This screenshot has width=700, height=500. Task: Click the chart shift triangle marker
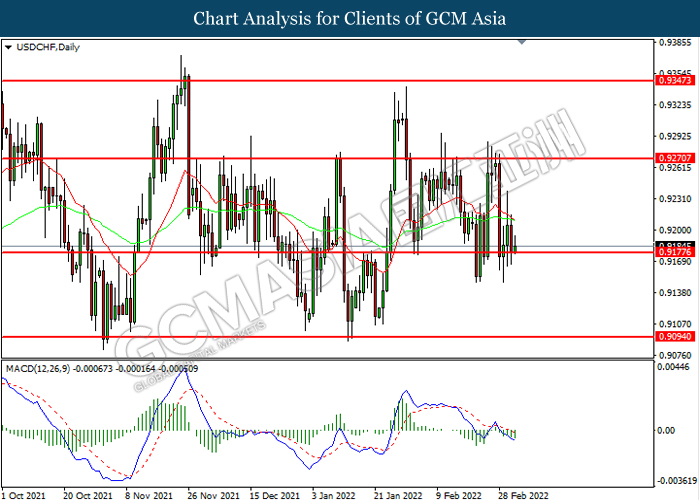[522, 42]
